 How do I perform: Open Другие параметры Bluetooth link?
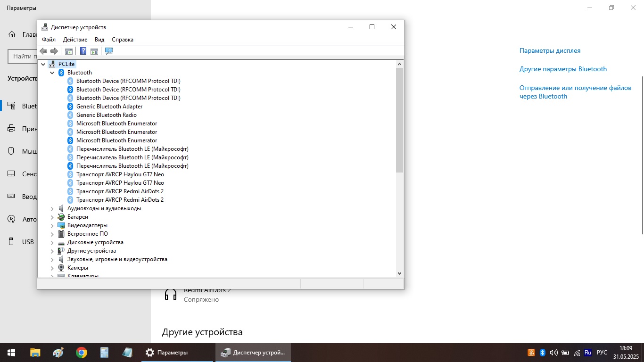click(563, 69)
